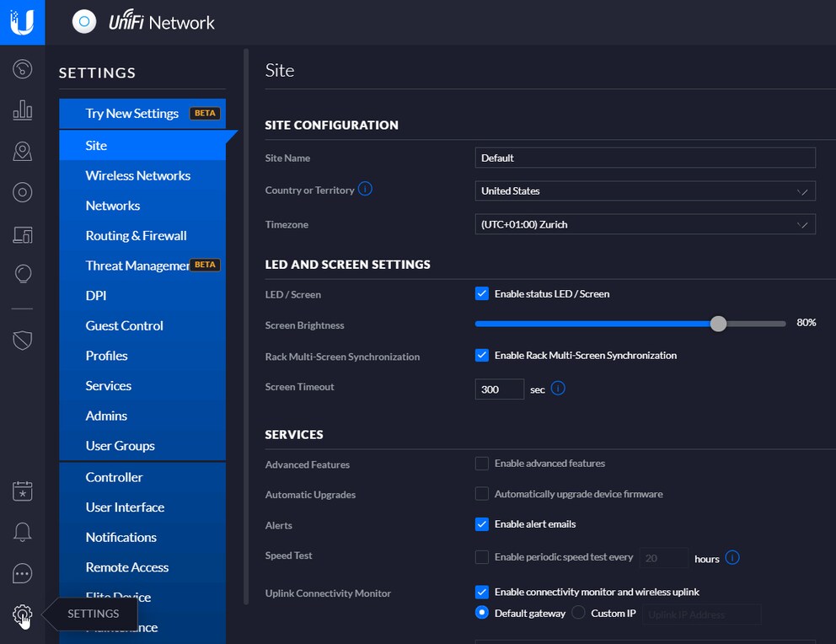Viewport: 836px width, 644px height.
Task: Click the Site Name input field
Action: pos(646,158)
